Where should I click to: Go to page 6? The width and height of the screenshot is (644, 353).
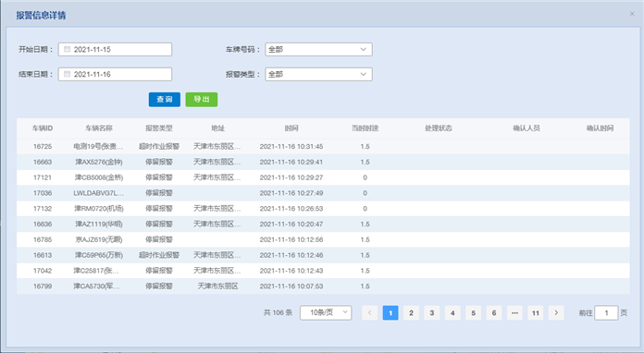tap(494, 313)
